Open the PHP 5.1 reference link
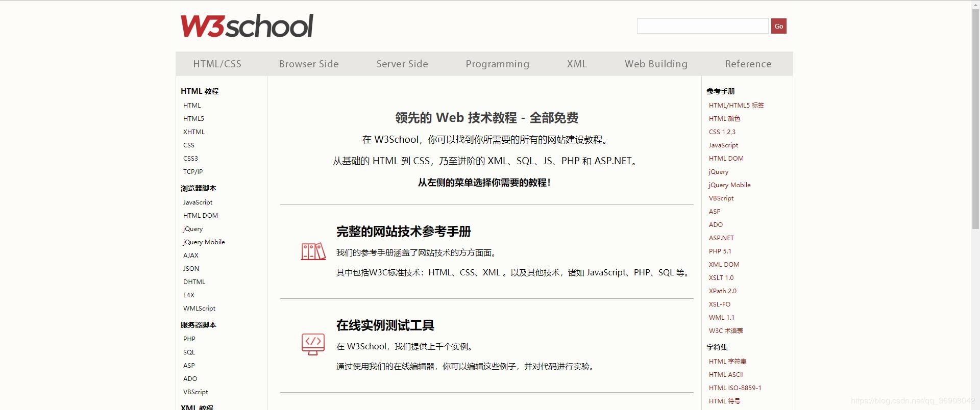The width and height of the screenshot is (980, 410). (x=720, y=251)
